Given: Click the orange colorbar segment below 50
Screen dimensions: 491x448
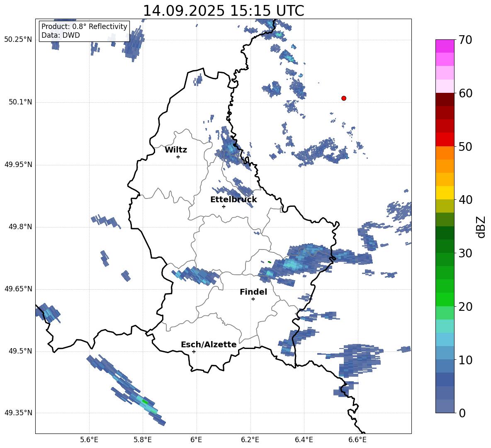Looking at the screenshot, I should point(445,153).
